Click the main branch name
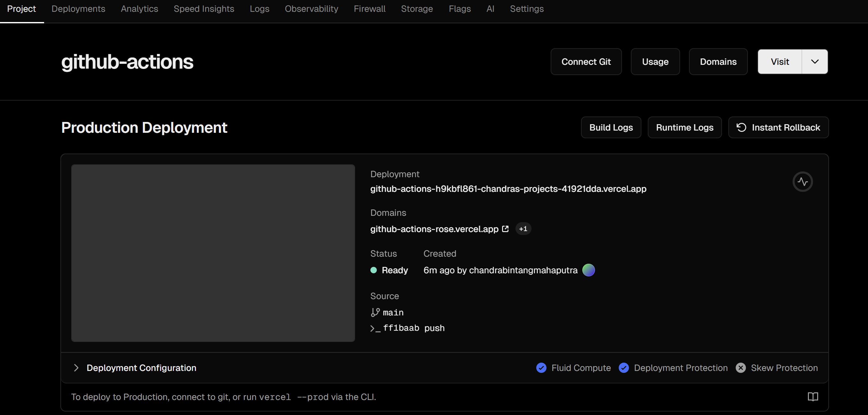This screenshot has width=868, height=415. pos(393,313)
